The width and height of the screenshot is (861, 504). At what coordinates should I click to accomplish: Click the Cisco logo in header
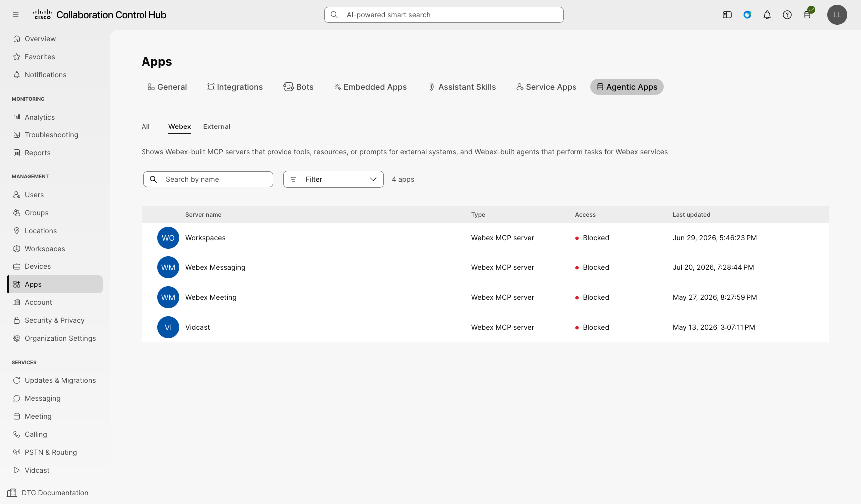click(x=43, y=15)
